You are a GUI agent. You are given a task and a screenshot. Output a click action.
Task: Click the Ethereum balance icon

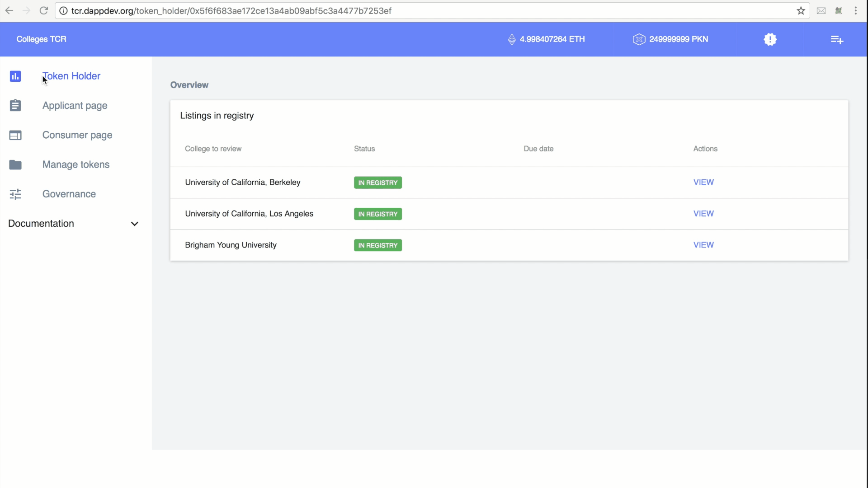click(512, 39)
